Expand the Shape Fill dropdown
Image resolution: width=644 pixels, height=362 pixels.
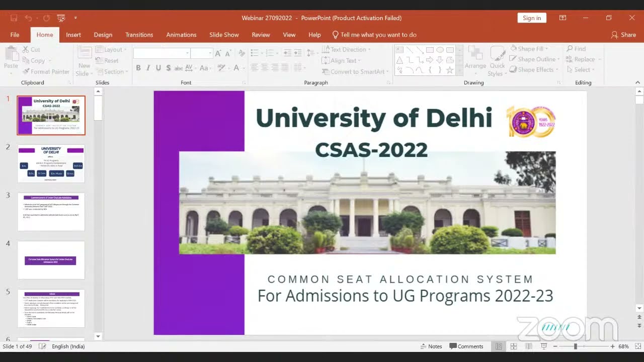point(530,49)
